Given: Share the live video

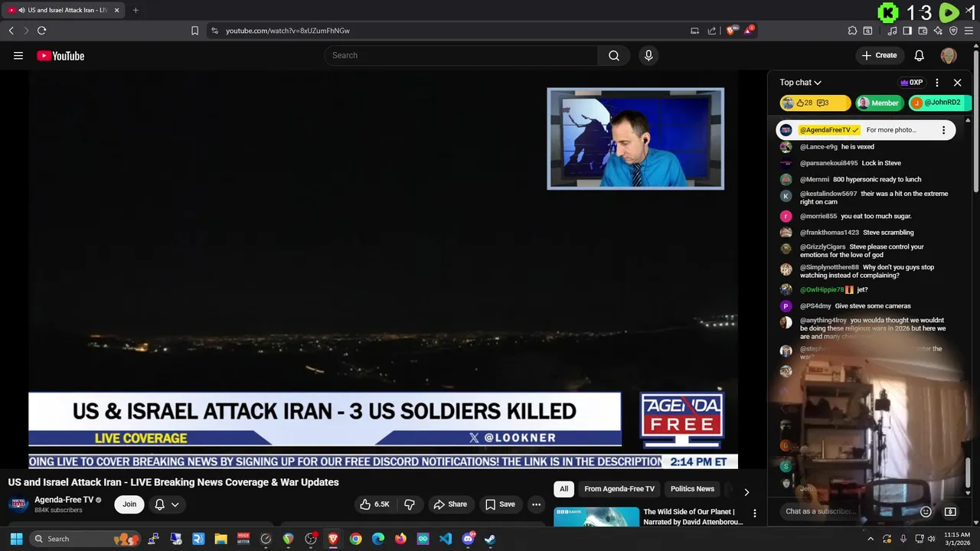Looking at the screenshot, I should 449,504.
